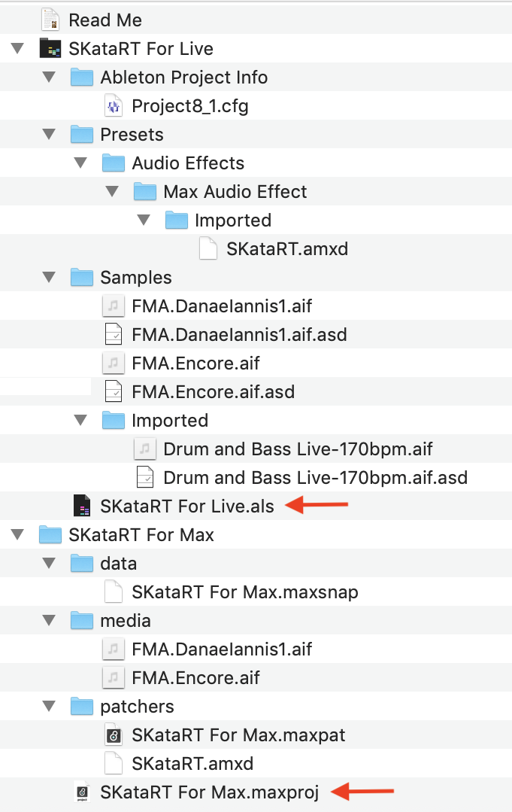
Task: Collapse the patchers folder
Action: point(49,707)
